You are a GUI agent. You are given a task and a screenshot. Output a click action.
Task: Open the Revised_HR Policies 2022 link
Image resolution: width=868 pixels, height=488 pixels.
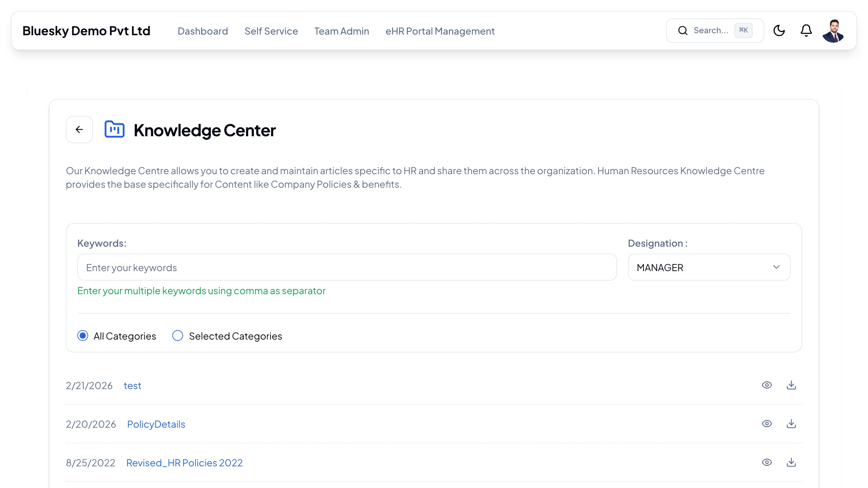(x=184, y=463)
